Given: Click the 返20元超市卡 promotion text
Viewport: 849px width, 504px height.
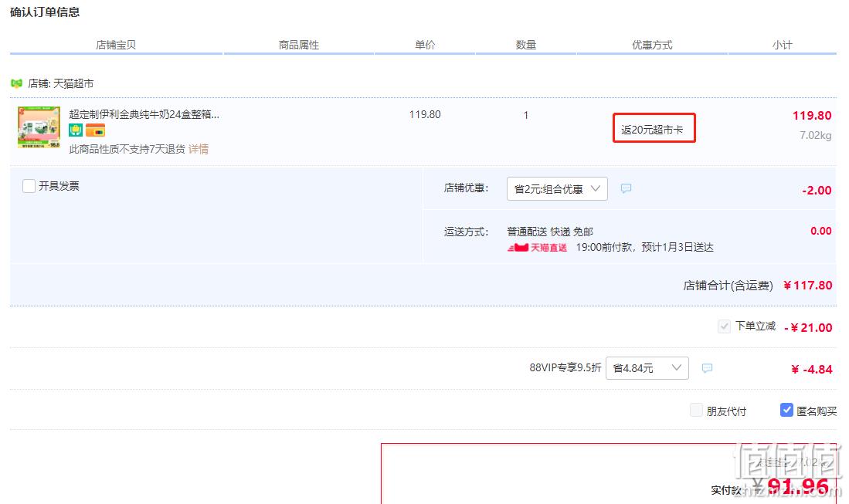Looking at the screenshot, I should click(x=652, y=130).
